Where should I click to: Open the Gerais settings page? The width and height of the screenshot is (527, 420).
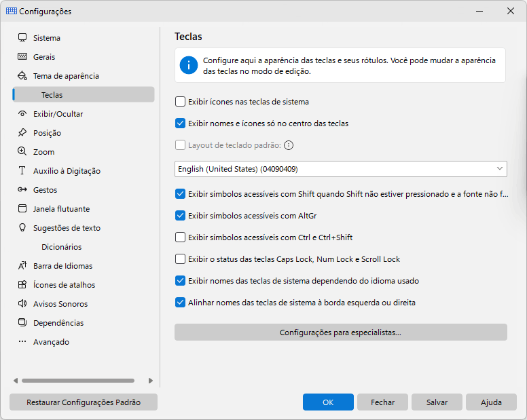pyautogui.click(x=84, y=57)
